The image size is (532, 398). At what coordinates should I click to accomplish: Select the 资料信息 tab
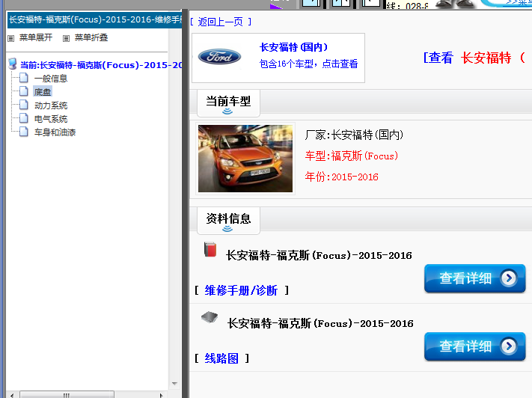tap(228, 220)
